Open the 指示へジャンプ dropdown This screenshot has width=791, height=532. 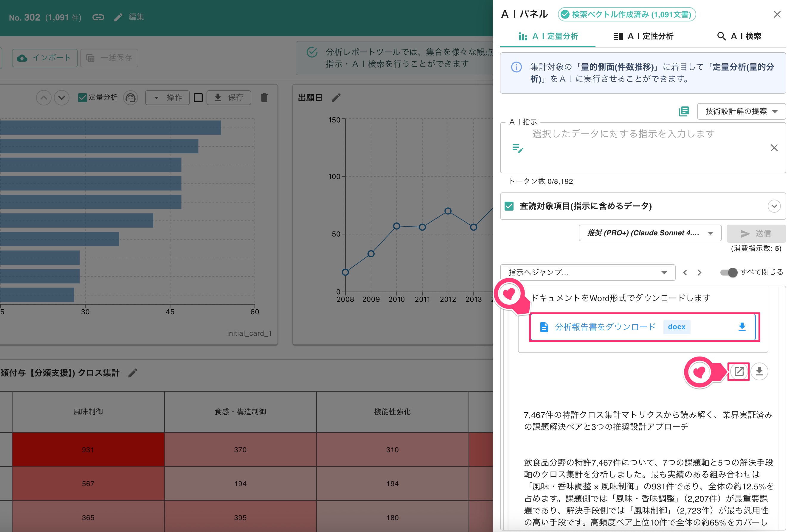tap(588, 273)
